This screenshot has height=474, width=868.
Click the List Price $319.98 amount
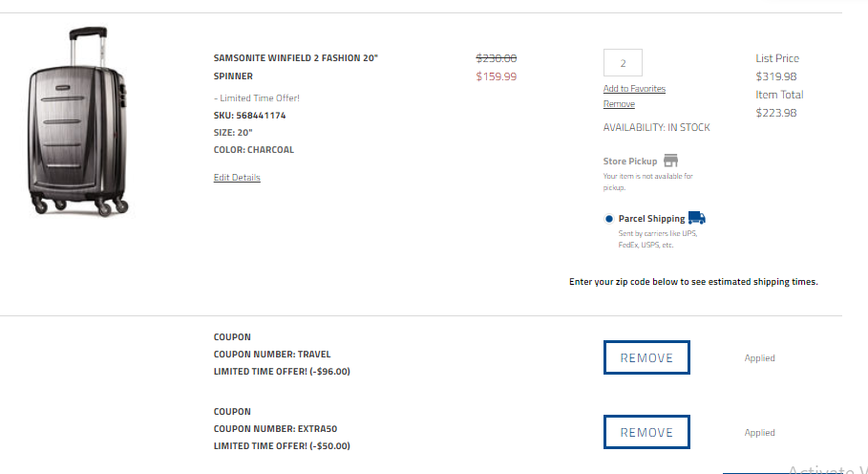click(x=776, y=76)
